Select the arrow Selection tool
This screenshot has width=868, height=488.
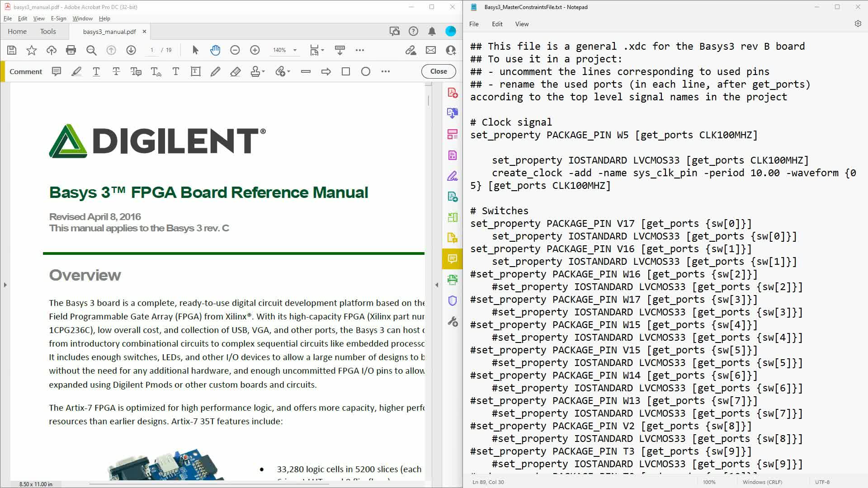click(195, 50)
